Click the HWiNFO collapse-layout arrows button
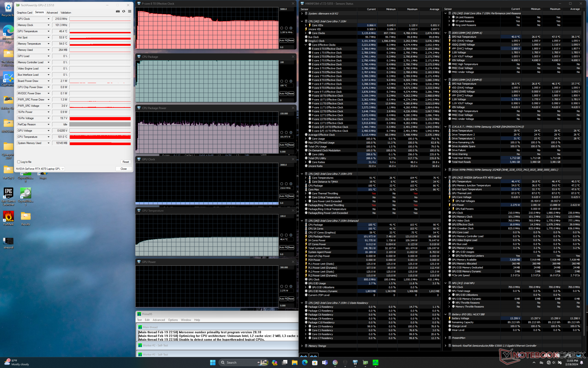The height and width of the screenshot is (368, 588). pos(314,355)
